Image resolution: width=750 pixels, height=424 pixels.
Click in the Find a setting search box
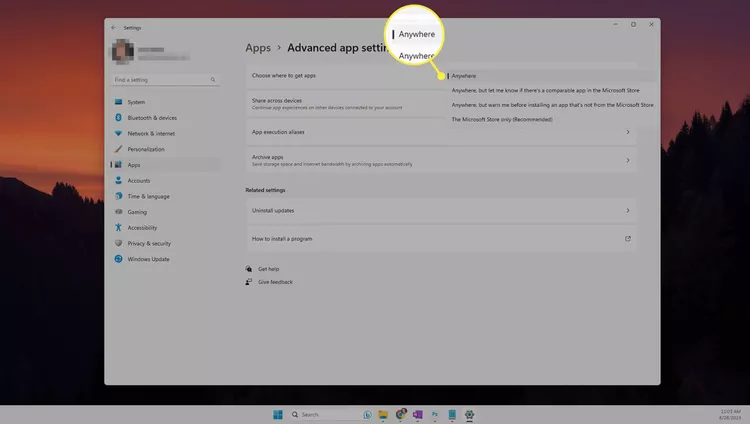[x=165, y=80]
